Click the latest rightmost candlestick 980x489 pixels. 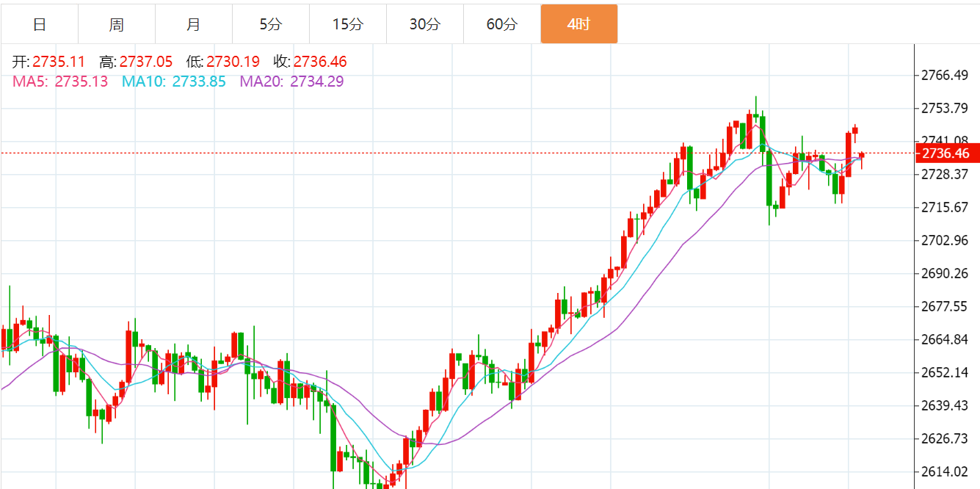pos(862,159)
